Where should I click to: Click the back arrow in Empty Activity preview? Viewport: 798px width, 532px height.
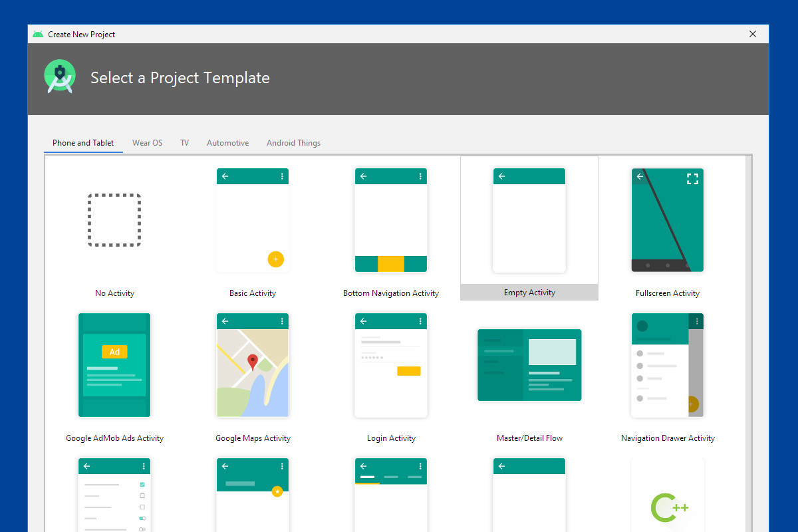pyautogui.click(x=501, y=176)
